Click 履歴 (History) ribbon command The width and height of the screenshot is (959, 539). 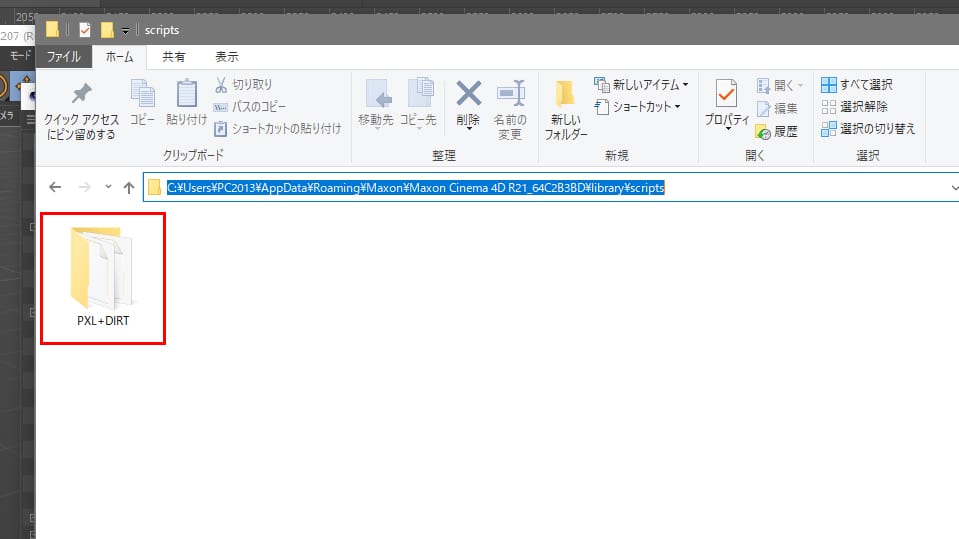pos(777,131)
